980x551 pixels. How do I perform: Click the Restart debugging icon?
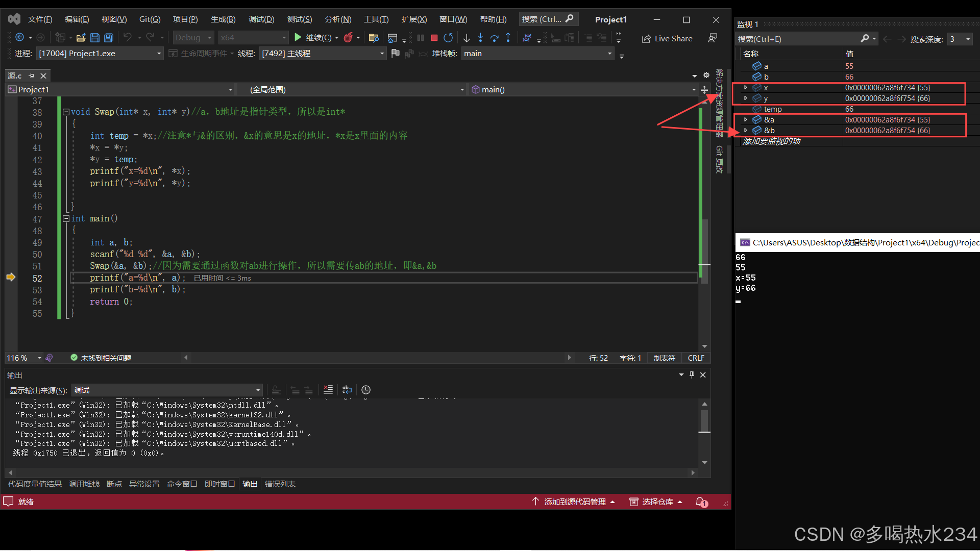[448, 38]
